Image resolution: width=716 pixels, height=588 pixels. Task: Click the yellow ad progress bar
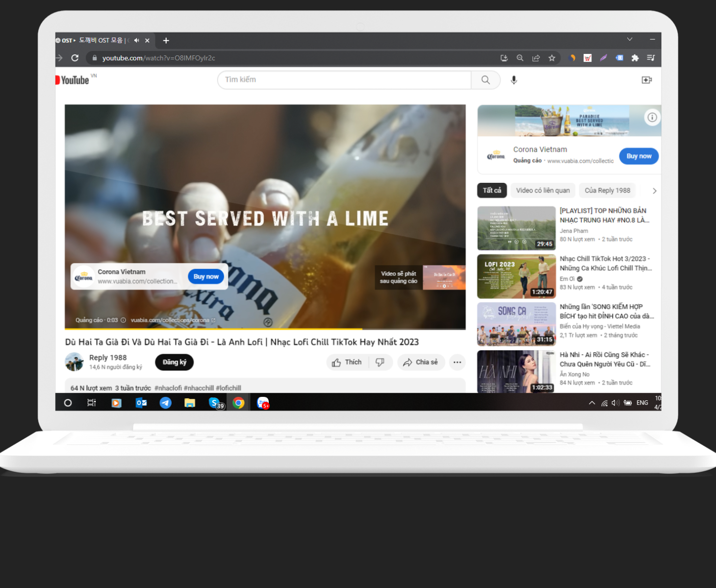(x=213, y=329)
